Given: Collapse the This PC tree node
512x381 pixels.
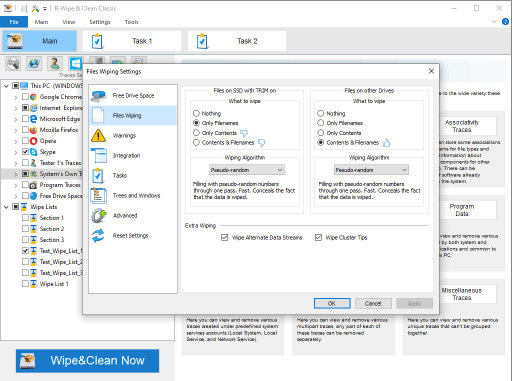Looking at the screenshot, I should [x=6, y=86].
